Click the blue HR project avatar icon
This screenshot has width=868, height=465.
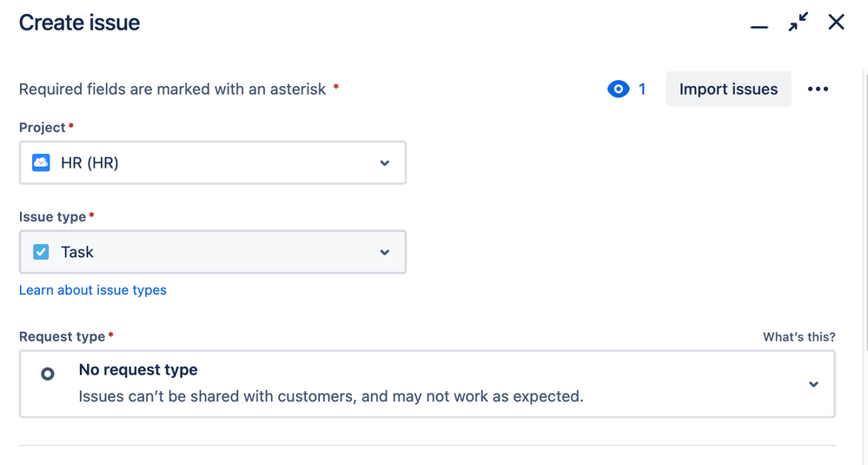41,163
